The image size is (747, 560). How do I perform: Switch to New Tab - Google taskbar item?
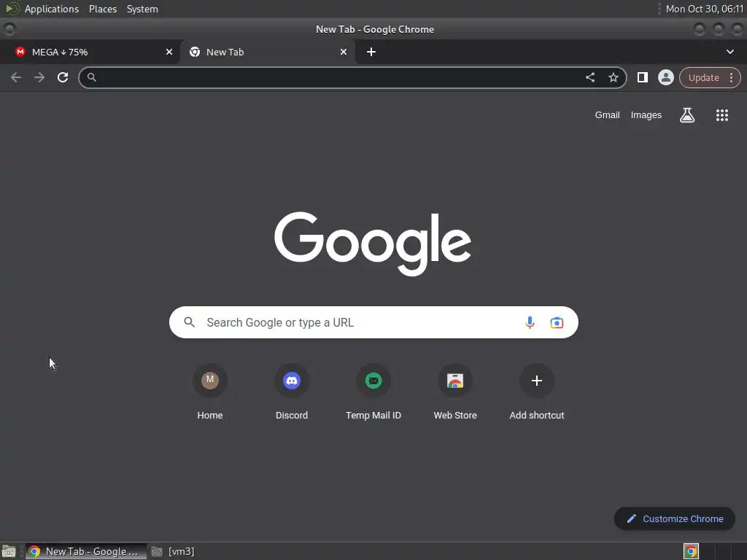pyautogui.click(x=86, y=551)
